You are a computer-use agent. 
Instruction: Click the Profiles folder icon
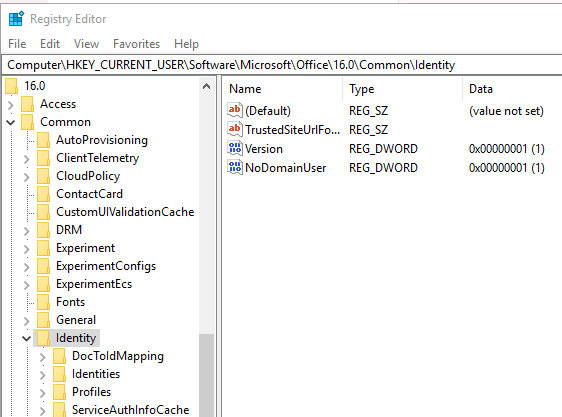(x=59, y=392)
